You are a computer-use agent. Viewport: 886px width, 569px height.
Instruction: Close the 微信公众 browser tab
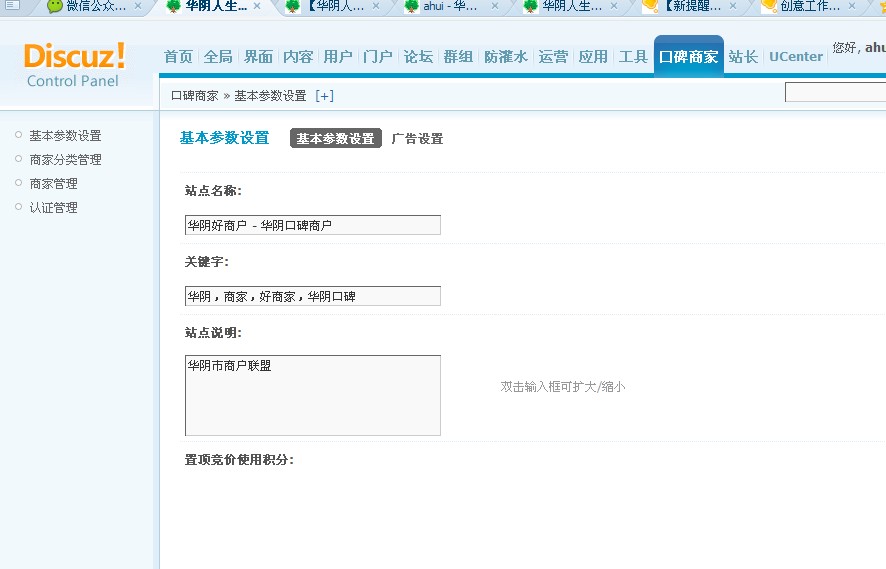[x=138, y=6]
